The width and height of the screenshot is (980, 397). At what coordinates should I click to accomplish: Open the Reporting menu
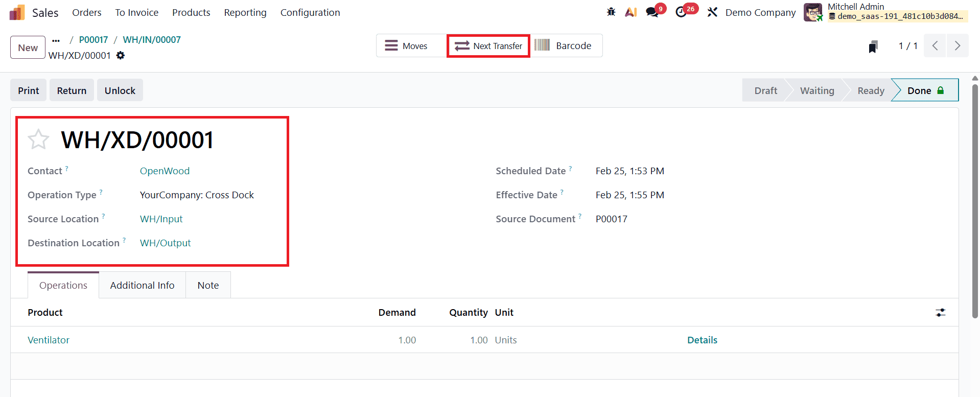click(245, 12)
